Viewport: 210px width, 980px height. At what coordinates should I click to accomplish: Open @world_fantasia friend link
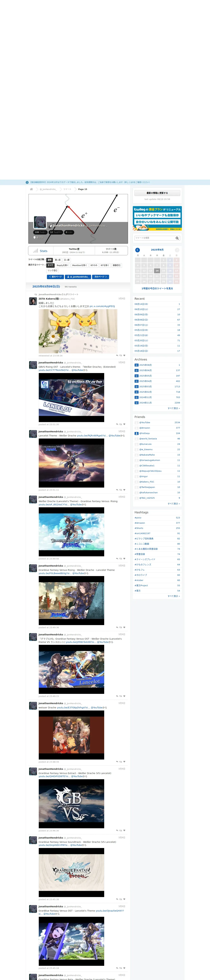click(x=148, y=439)
